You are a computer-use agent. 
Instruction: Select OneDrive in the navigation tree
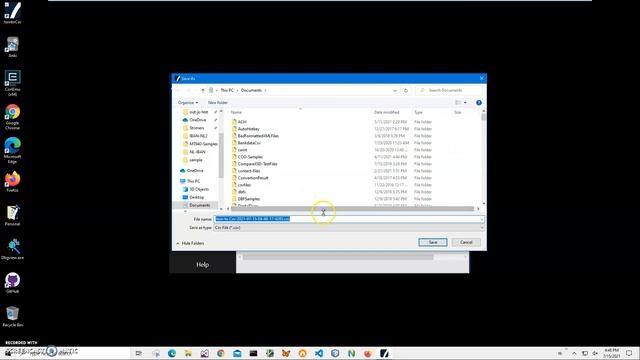click(x=195, y=171)
